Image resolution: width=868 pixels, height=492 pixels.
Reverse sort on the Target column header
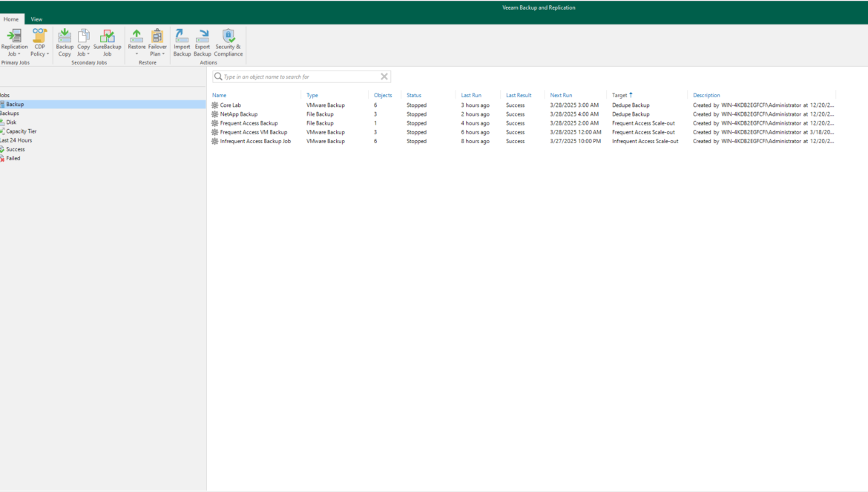(x=622, y=95)
